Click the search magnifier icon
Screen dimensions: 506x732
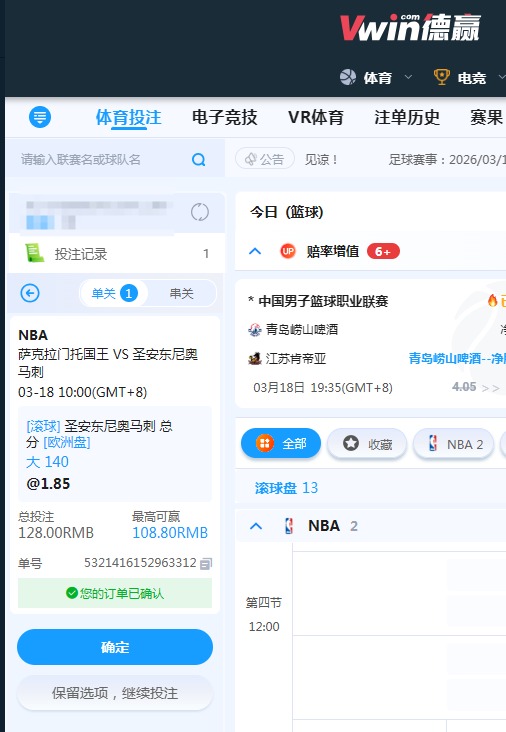point(198,160)
